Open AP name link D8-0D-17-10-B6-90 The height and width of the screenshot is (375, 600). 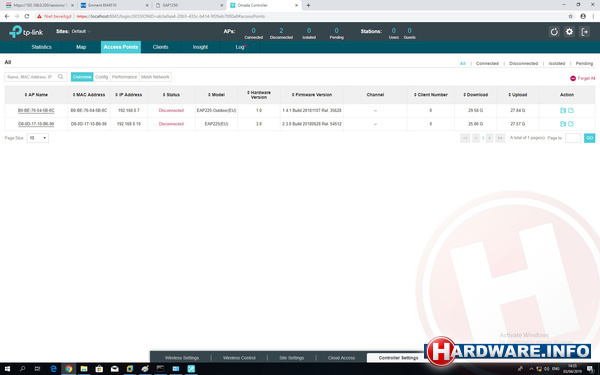point(36,124)
